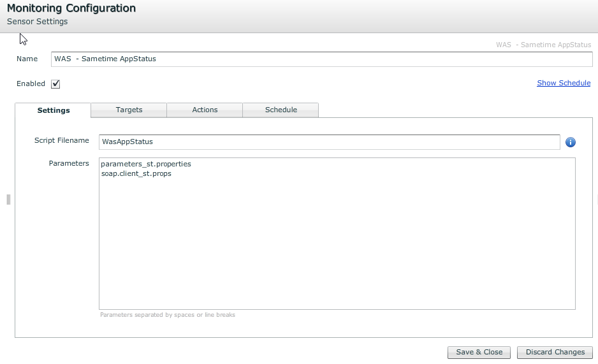Grab the left edge panel resize handle
Viewport: 598px width, 364px height.
coord(8,200)
